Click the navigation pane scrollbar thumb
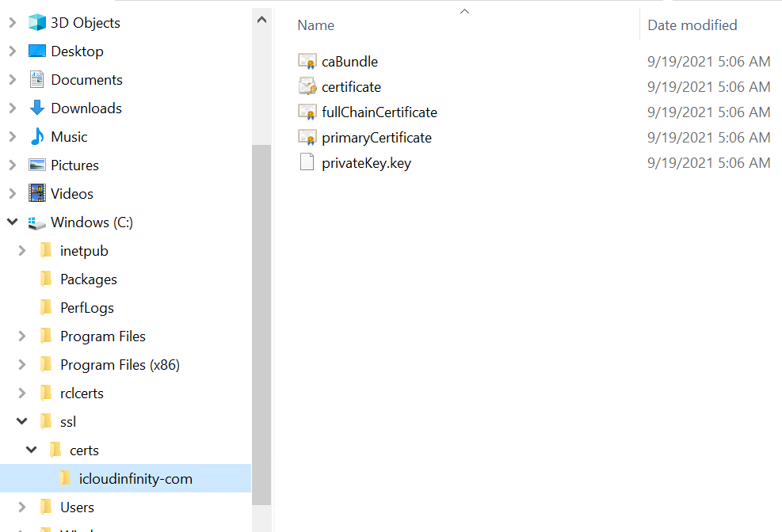The image size is (782, 532). pos(261,325)
